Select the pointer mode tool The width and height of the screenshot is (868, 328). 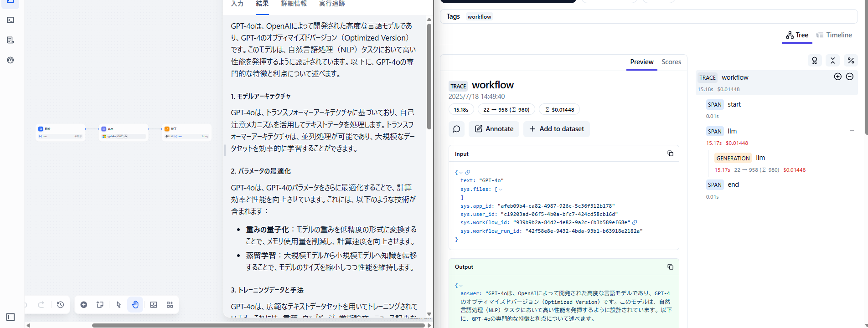(119, 305)
